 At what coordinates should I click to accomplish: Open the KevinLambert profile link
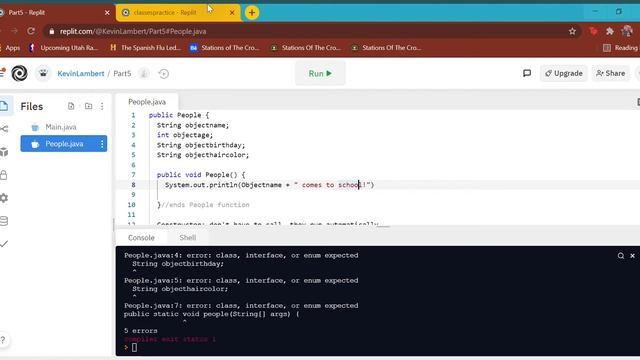click(81, 73)
